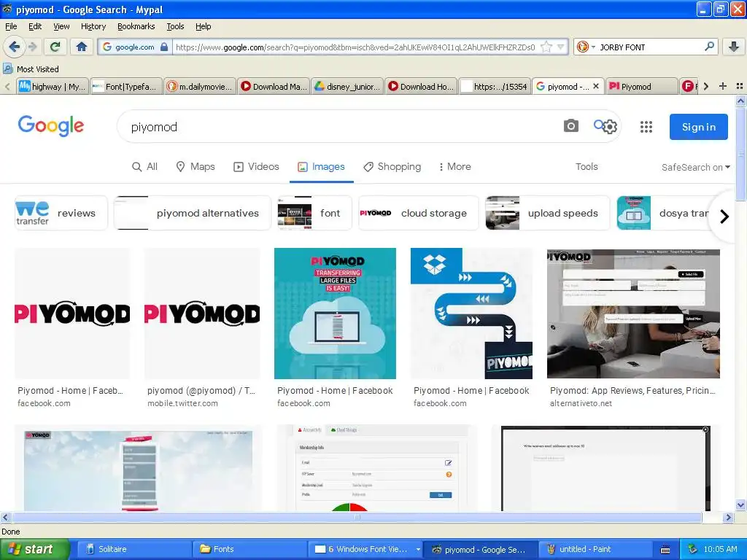Select the upload speeds chip
The height and width of the screenshot is (560, 747).
tap(547, 213)
